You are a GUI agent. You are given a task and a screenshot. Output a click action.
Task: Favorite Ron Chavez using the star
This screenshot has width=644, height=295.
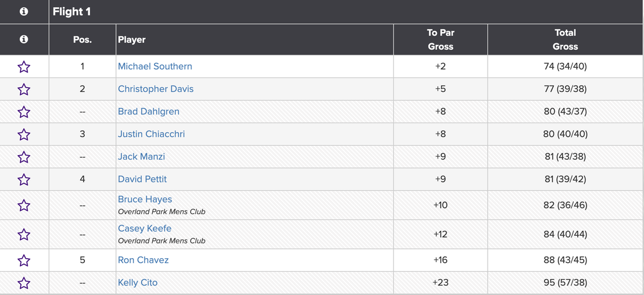click(24, 260)
